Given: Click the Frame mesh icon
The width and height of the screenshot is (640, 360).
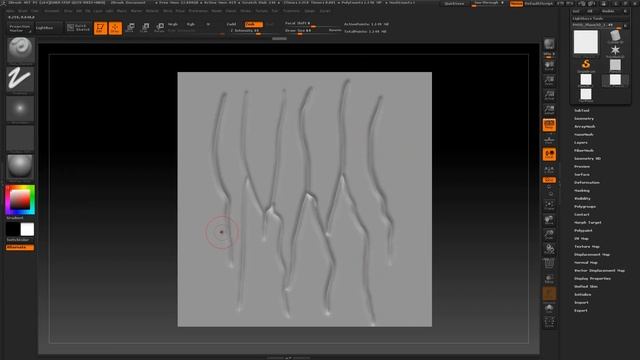Looking at the screenshot, I should pyautogui.click(x=549, y=204).
